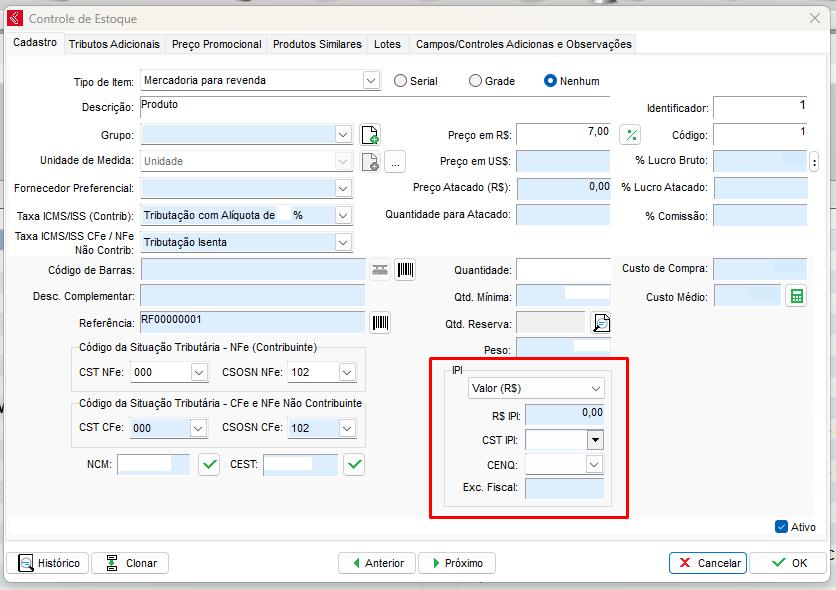Open the Preço Promocional tab
Image resolution: width=836 pixels, height=590 pixels.
tap(216, 44)
